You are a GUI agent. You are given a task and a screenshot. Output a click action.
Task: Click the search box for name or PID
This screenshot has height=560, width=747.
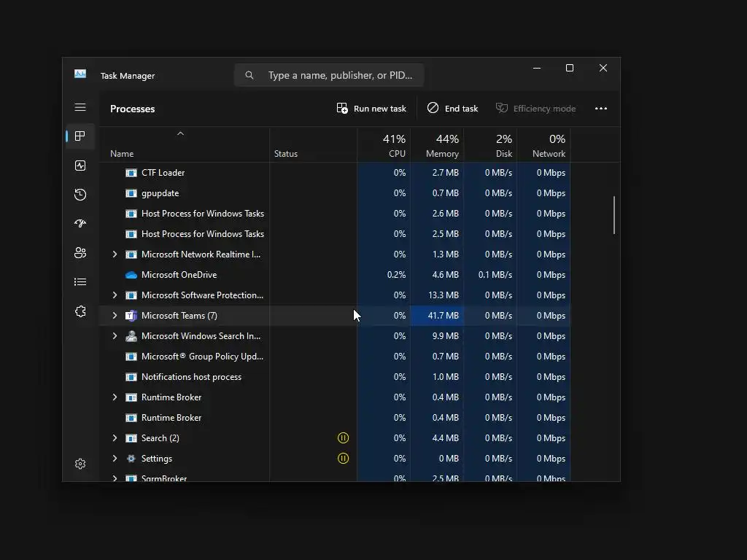329,75
